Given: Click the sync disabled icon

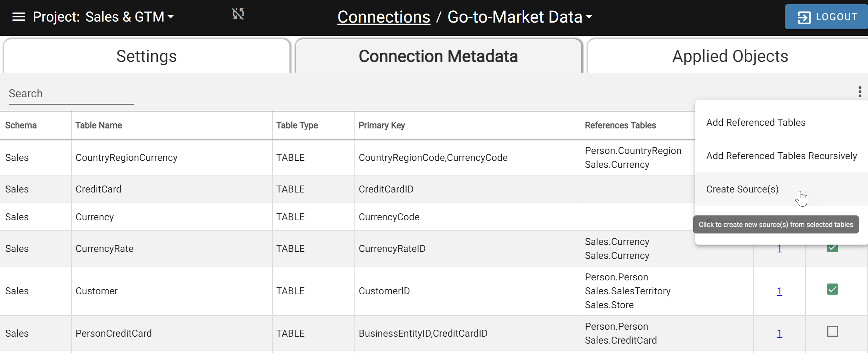Looking at the screenshot, I should (238, 14).
